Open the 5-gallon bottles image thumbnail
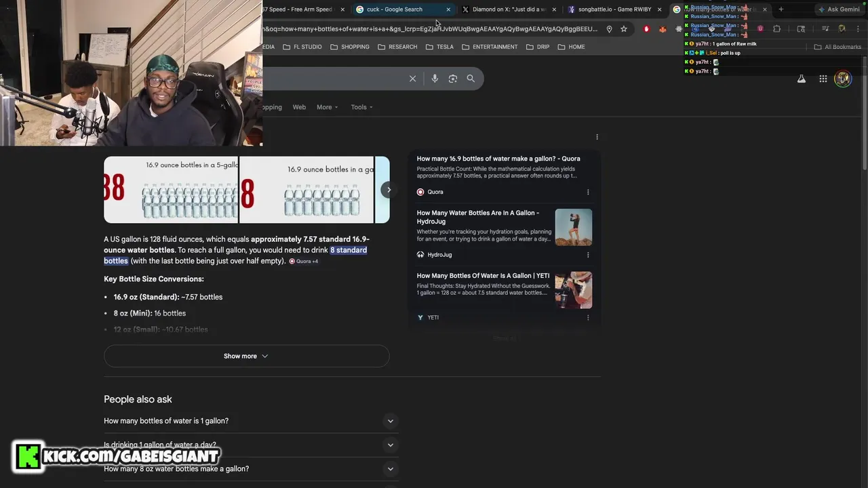The image size is (868, 488). coord(171,190)
